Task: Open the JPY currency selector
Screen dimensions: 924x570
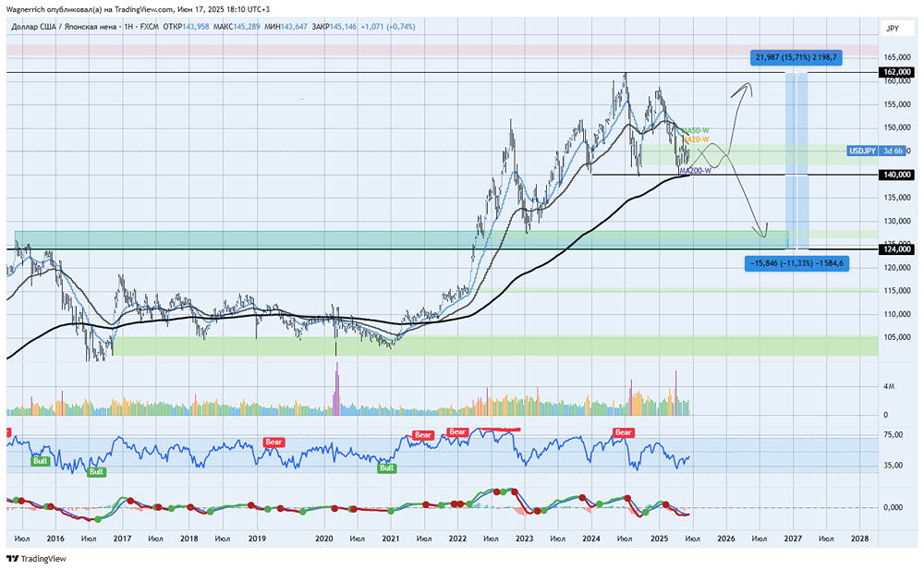Action: tap(892, 29)
